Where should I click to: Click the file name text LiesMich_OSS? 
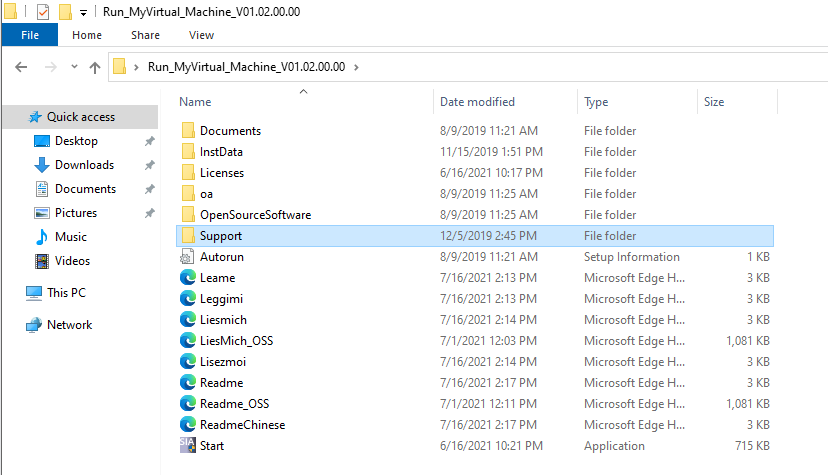pyautogui.click(x=237, y=341)
